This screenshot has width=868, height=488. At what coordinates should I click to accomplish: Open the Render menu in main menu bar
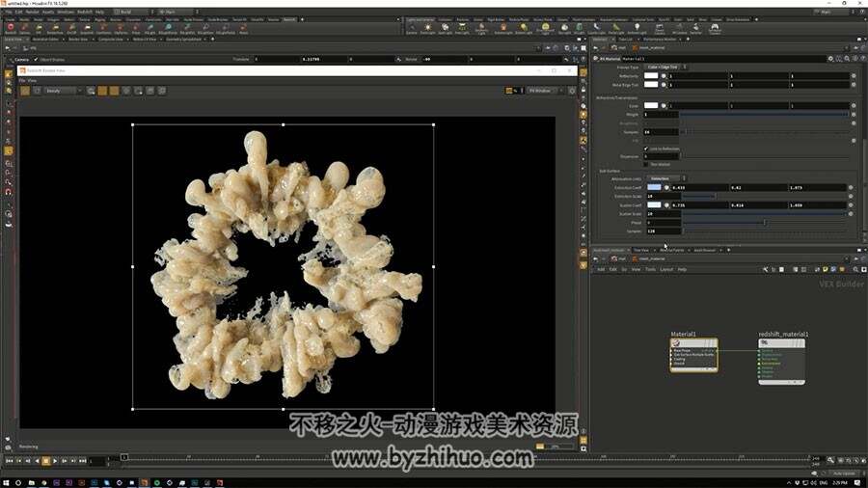coord(32,12)
